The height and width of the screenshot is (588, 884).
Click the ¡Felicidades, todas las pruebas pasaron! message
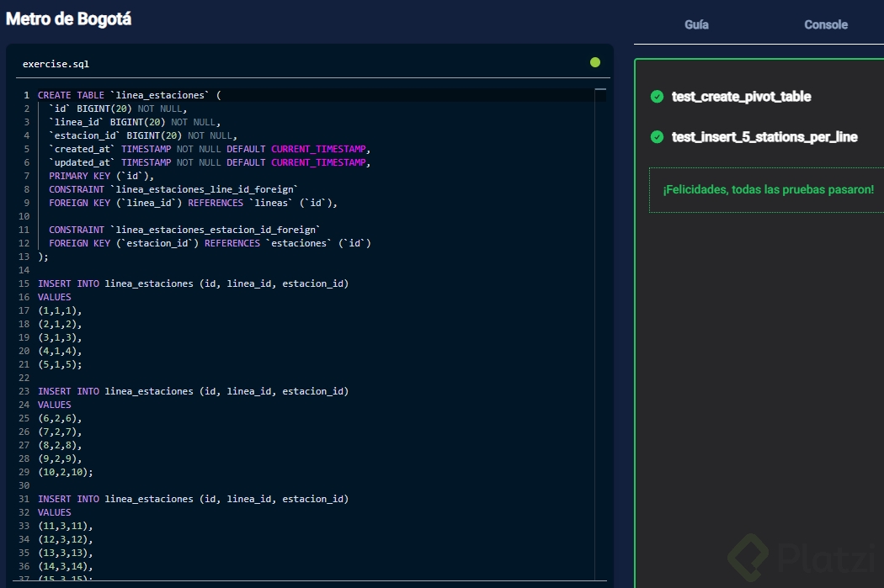click(768, 189)
